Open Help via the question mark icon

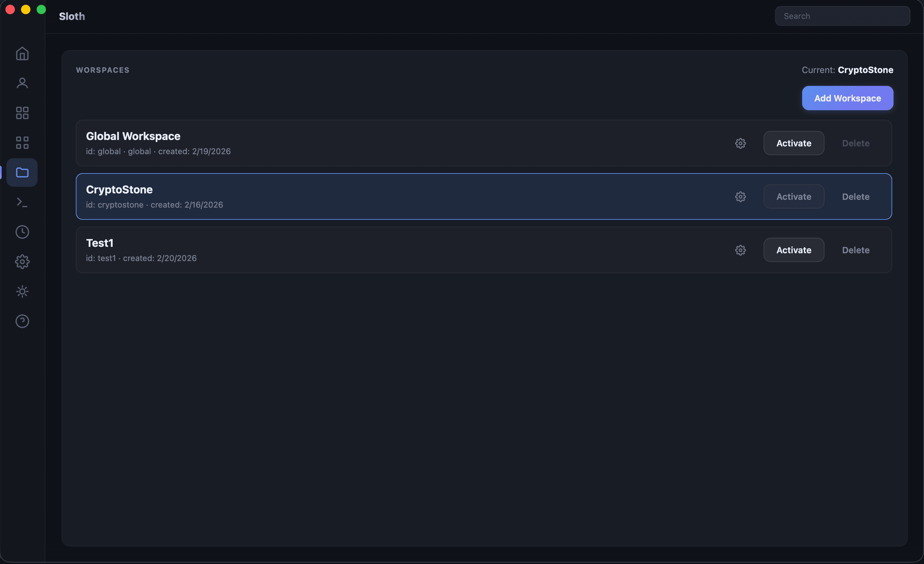[22, 321]
